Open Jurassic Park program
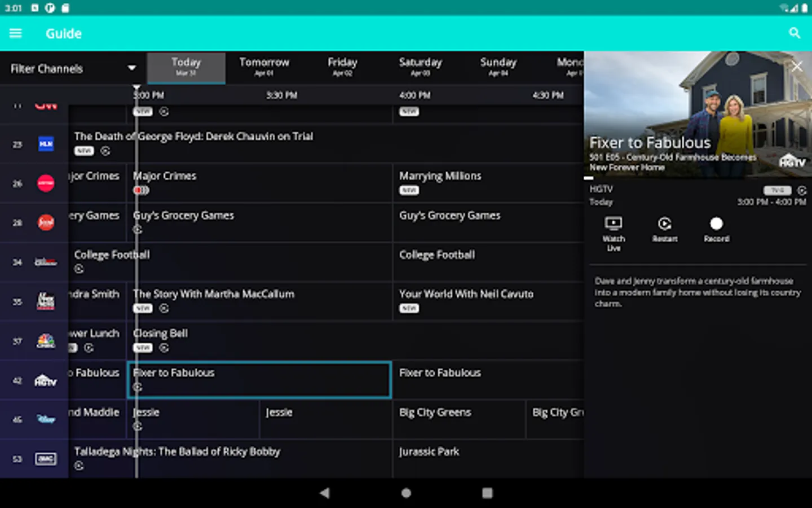This screenshot has height=508, width=812. [488, 459]
